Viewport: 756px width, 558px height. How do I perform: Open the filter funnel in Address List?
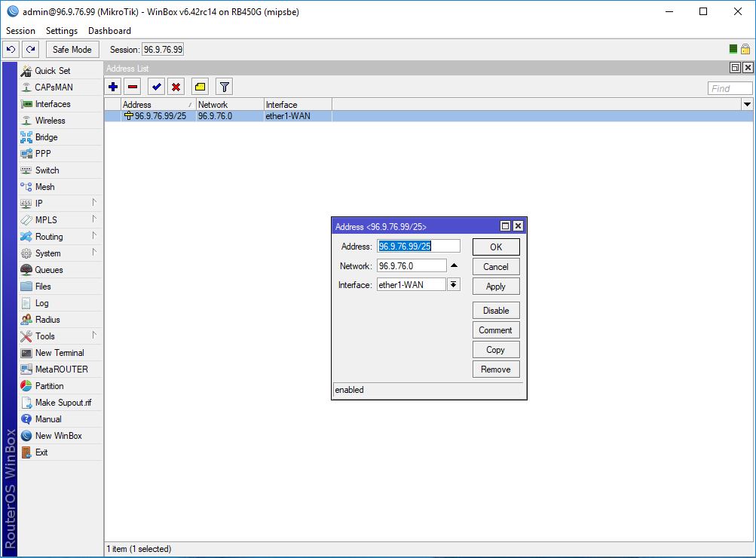222,86
